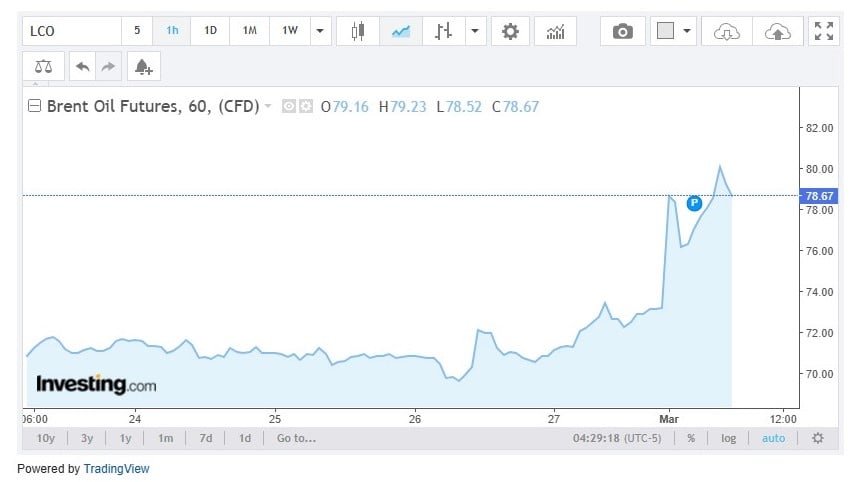Open the TradingView link
852x482 pixels.
[x=116, y=468]
